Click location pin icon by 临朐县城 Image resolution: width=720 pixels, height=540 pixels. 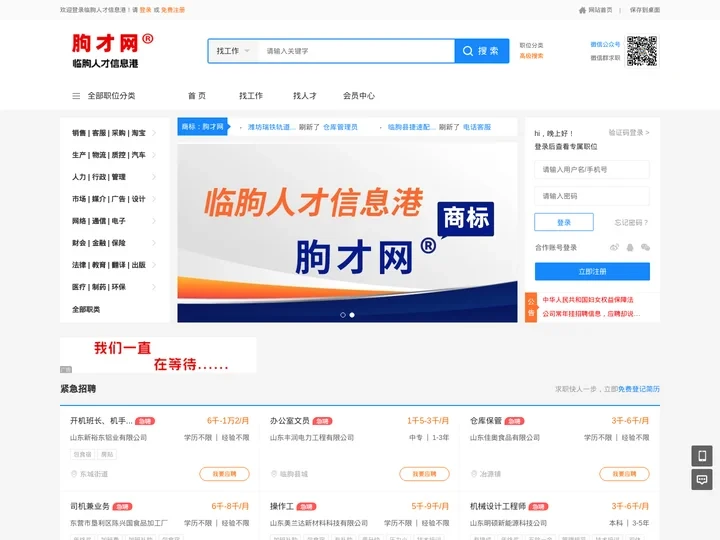click(x=274, y=474)
